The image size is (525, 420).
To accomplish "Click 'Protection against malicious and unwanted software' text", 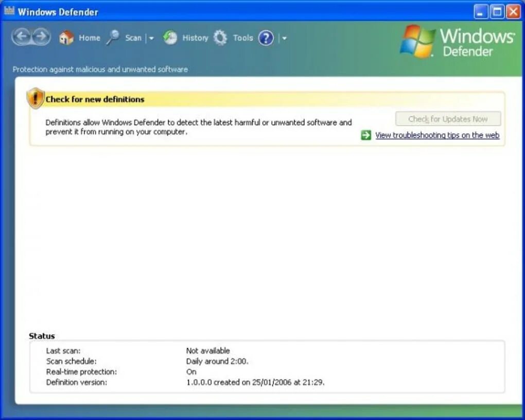I will [100, 69].
